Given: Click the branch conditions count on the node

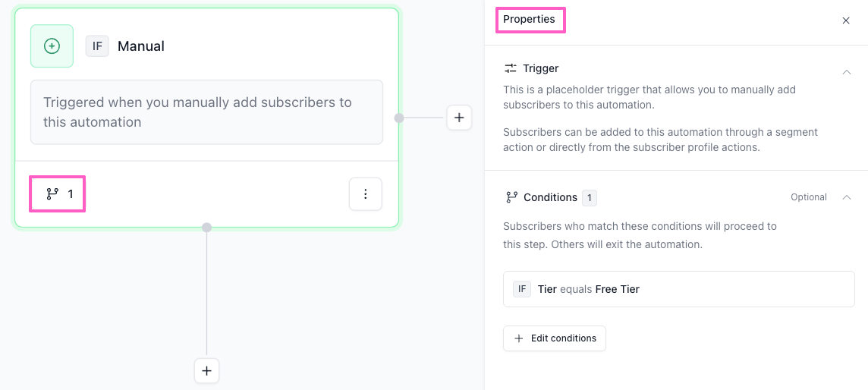Looking at the screenshot, I should [x=58, y=194].
